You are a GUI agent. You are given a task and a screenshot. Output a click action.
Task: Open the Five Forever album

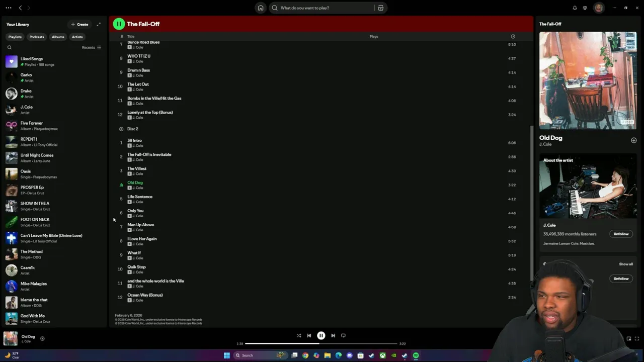(54, 126)
